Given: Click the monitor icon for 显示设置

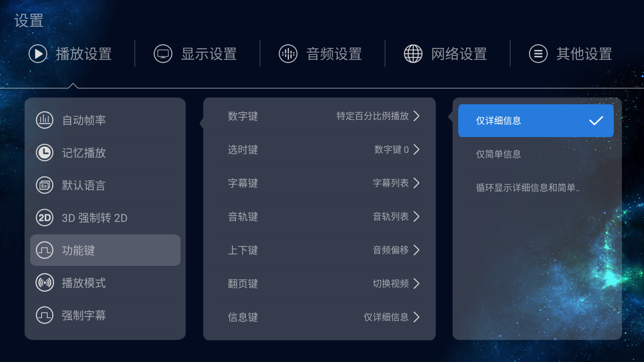Looking at the screenshot, I should point(163,54).
